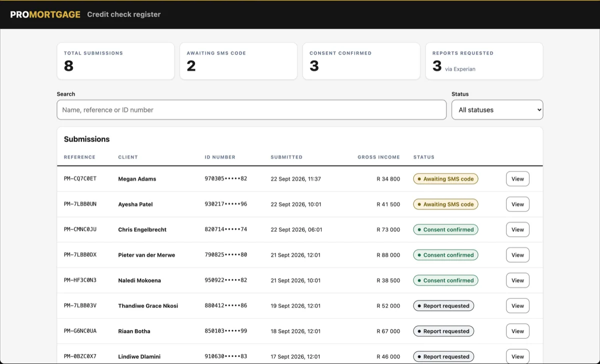Viewport: 600px width, 364px height.
Task: Click reference PM-7LBB03V
Action: (x=80, y=305)
